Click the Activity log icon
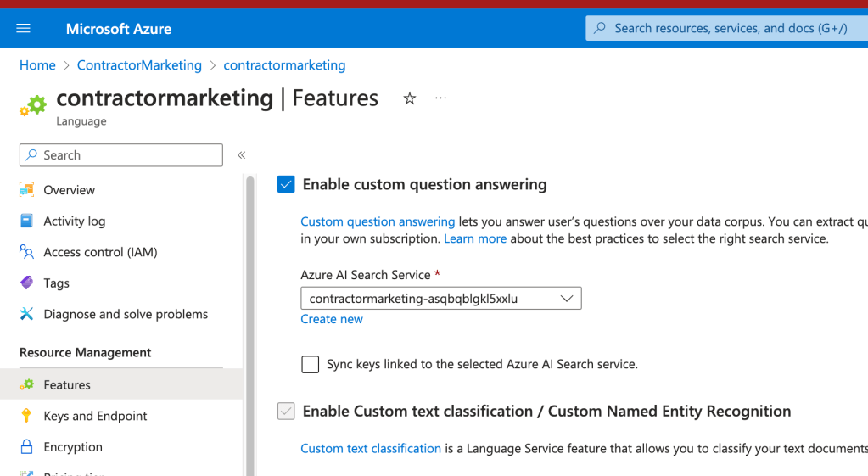This screenshot has width=868, height=476. point(26,221)
